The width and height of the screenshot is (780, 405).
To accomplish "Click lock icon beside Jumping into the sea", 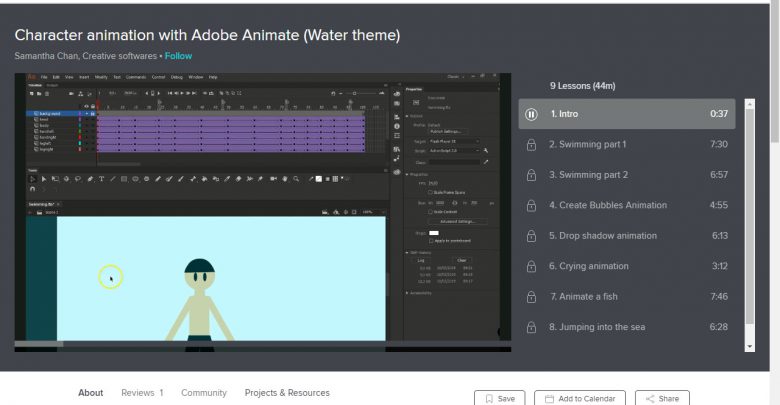I will tap(531, 327).
